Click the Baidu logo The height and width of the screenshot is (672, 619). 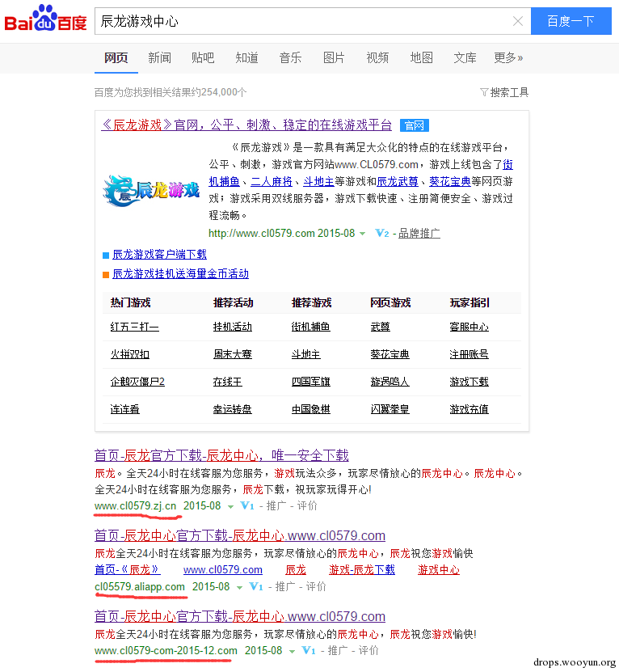[x=45, y=19]
